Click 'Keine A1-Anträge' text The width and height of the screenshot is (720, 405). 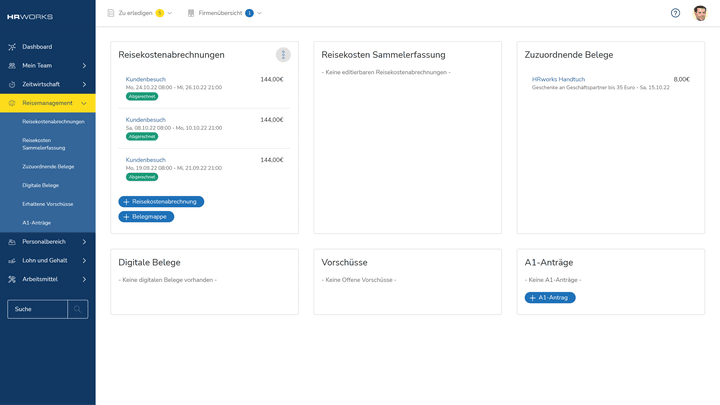553,280
